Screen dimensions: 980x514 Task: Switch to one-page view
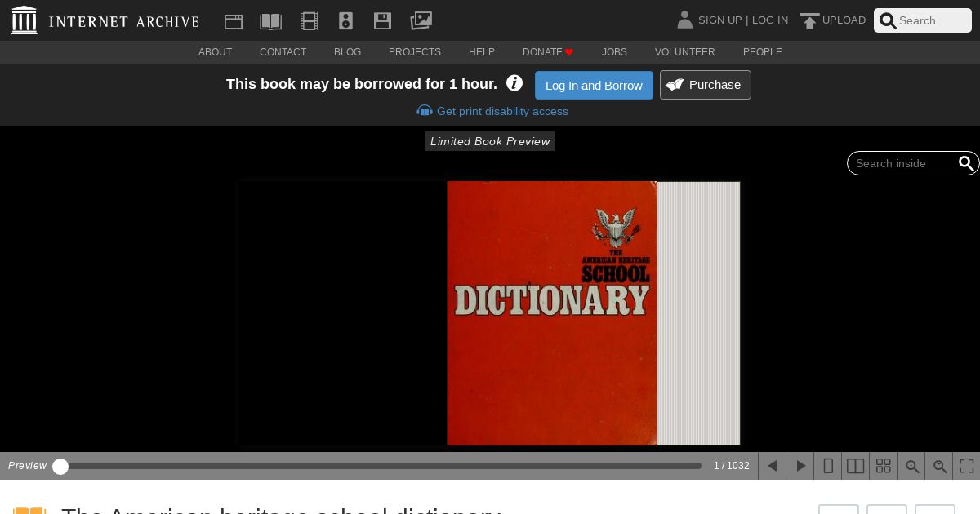(x=828, y=466)
